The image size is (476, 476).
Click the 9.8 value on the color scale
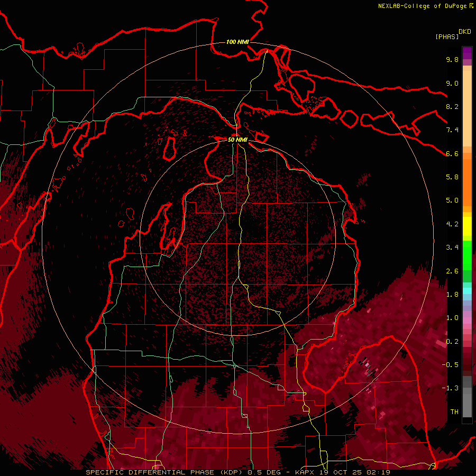452,59
